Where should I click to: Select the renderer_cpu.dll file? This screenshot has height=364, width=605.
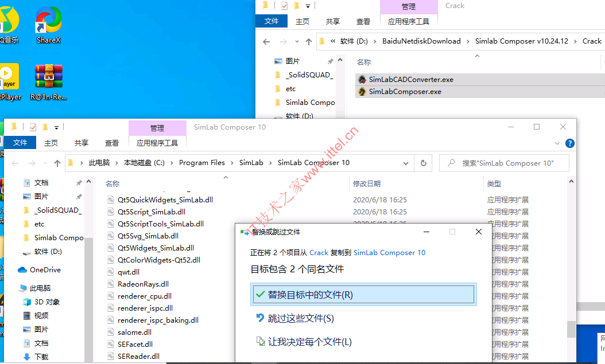(x=145, y=296)
